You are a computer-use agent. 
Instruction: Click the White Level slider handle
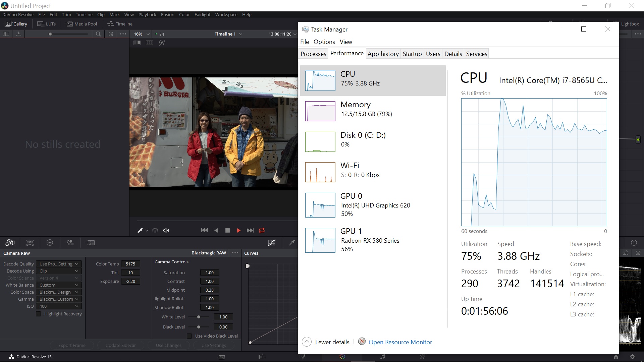[x=199, y=317]
